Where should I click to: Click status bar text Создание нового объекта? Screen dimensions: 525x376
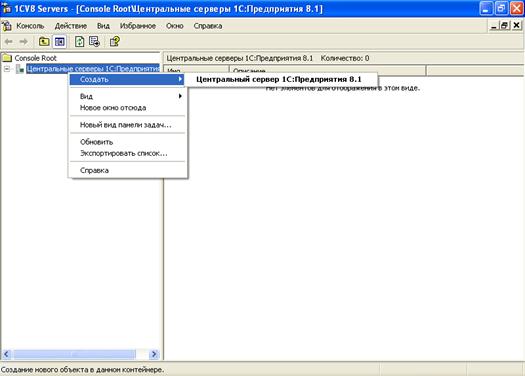click(82, 370)
